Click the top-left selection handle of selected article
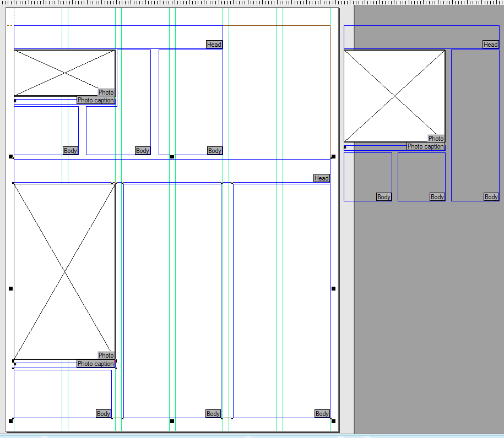This screenshot has height=438, width=504. point(10,156)
